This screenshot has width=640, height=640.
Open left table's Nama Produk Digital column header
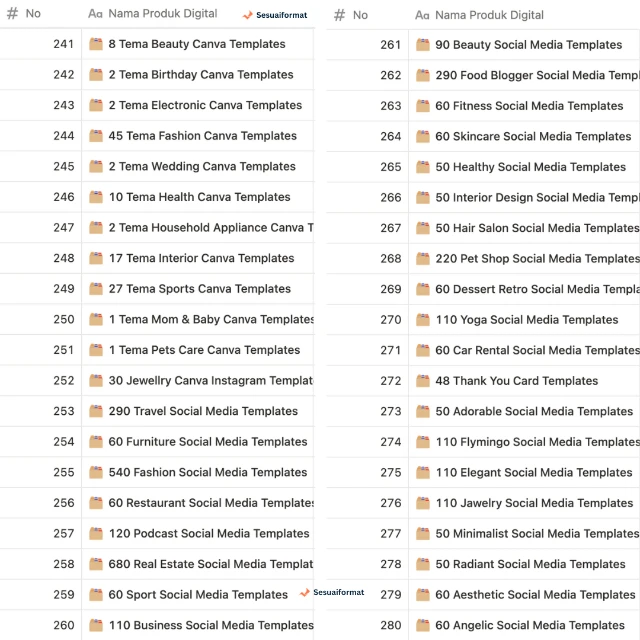[162, 14]
